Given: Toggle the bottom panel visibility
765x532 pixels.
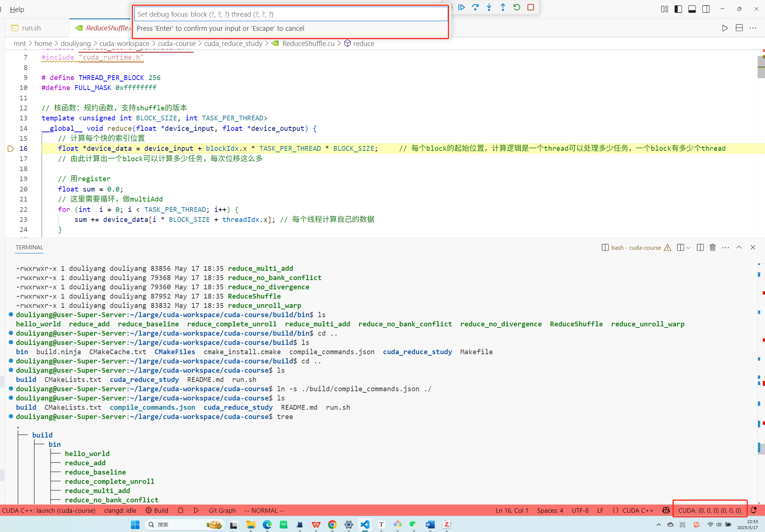Looking at the screenshot, I should click(x=692, y=9).
